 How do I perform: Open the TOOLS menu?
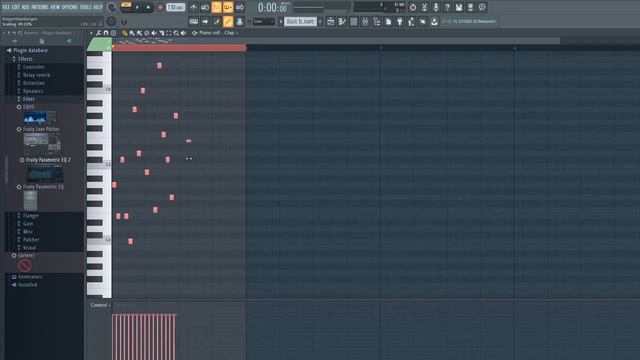(x=86, y=7)
